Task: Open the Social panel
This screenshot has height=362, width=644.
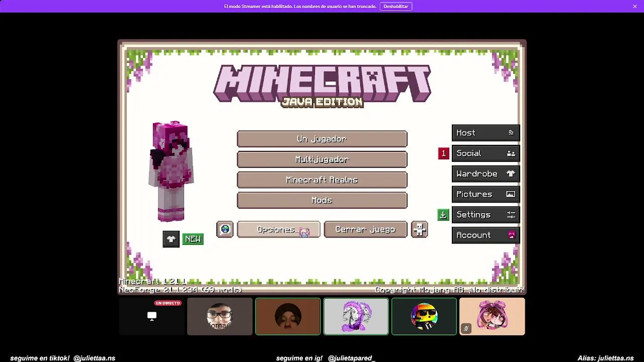Action: (486, 153)
